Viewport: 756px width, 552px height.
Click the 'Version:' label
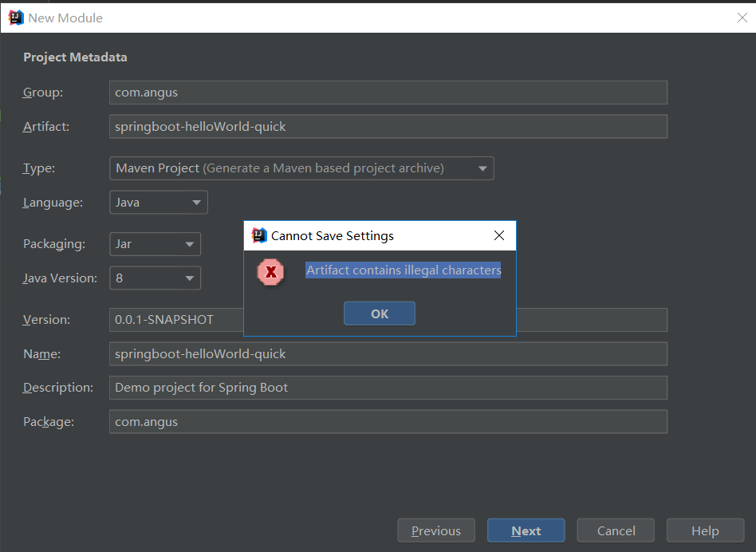47,320
